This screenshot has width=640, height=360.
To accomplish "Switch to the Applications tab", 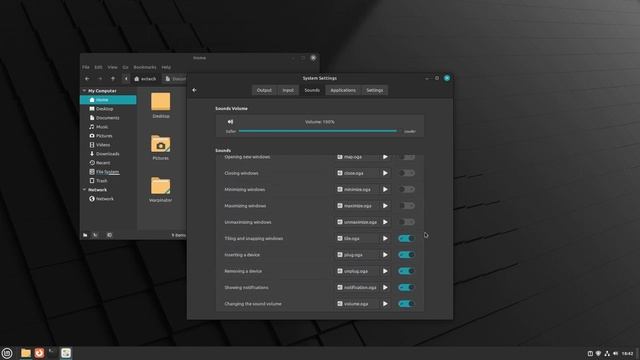I will coord(343,90).
